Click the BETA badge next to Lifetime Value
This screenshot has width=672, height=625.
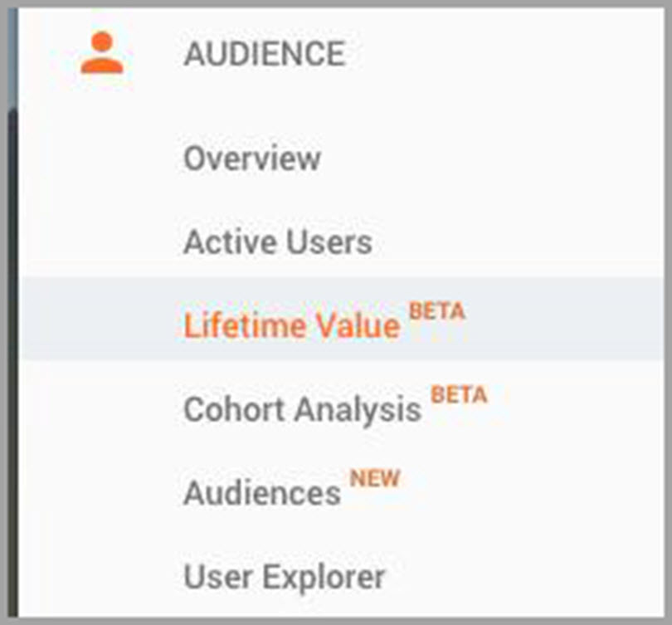coord(438,311)
